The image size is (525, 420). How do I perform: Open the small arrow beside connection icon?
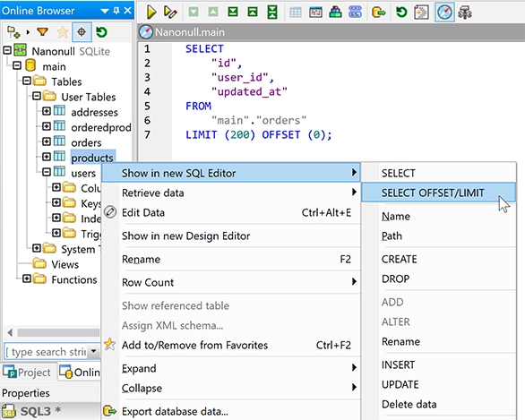pos(28,32)
